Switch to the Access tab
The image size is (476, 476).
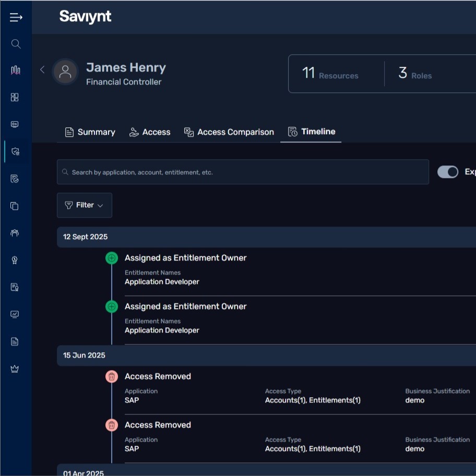click(150, 132)
